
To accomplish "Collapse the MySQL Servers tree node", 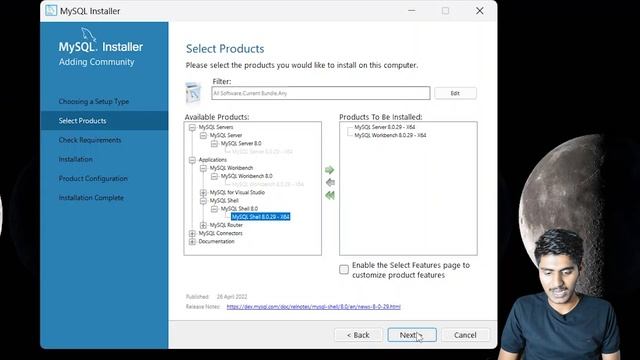I will [x=192, y=127].
